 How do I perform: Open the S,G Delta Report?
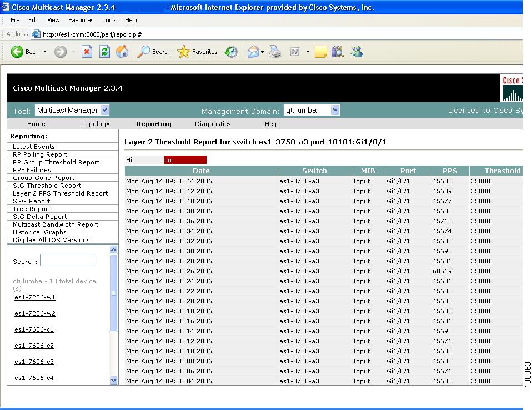click(39, 217)
